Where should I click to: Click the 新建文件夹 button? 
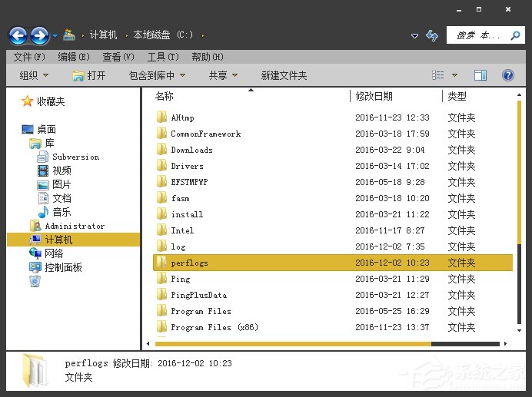click(284, 75)
